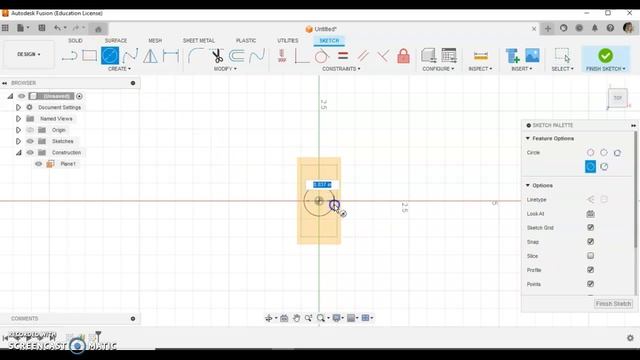This screenshot has width=640, height=360.
Task: Toggle visibility of Origin folder
Action: click(x=30, y=130)
